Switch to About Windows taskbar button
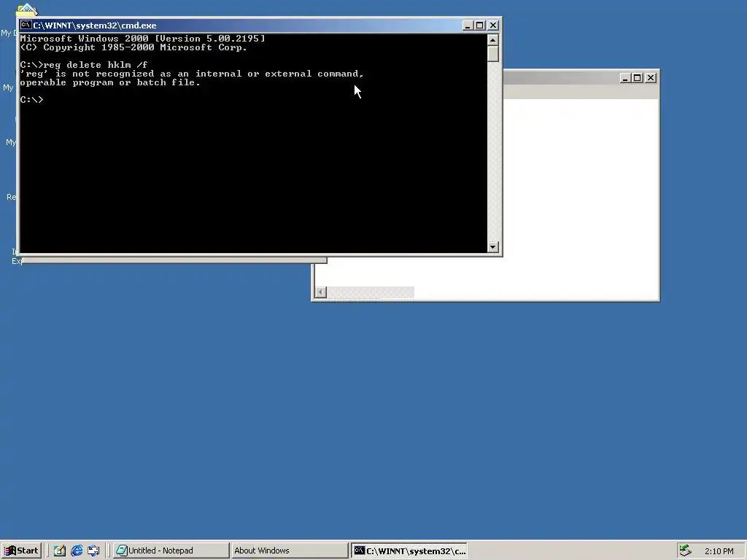747x560 pixels. click(290, 551)
